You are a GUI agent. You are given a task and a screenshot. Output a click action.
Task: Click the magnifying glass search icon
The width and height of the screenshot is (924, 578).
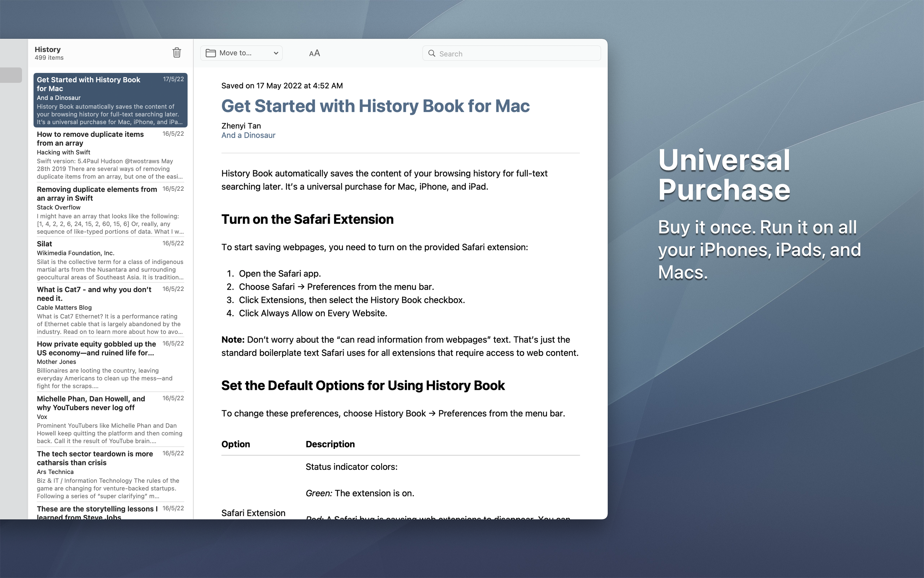[x=432, y=53]
